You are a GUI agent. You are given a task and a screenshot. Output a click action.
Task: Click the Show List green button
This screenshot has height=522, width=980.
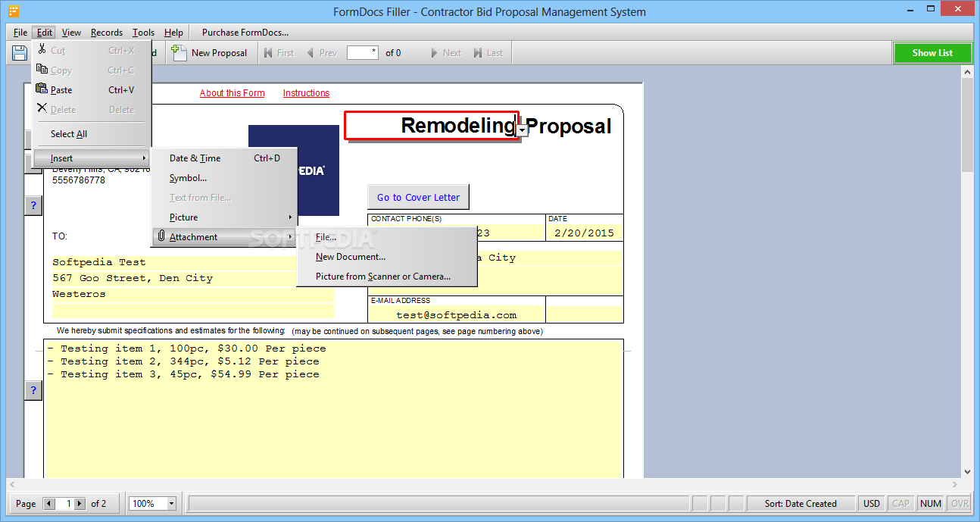[x=932, y=53]
